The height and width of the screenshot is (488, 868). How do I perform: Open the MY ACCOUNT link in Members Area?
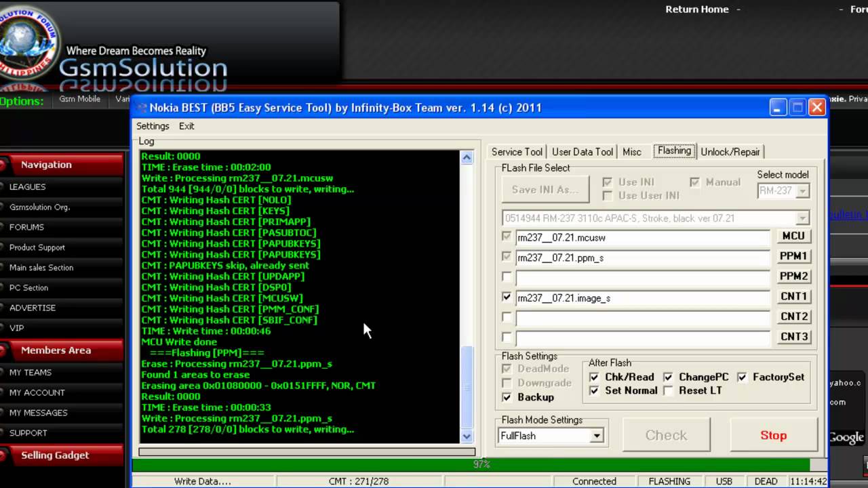point(37,392)
